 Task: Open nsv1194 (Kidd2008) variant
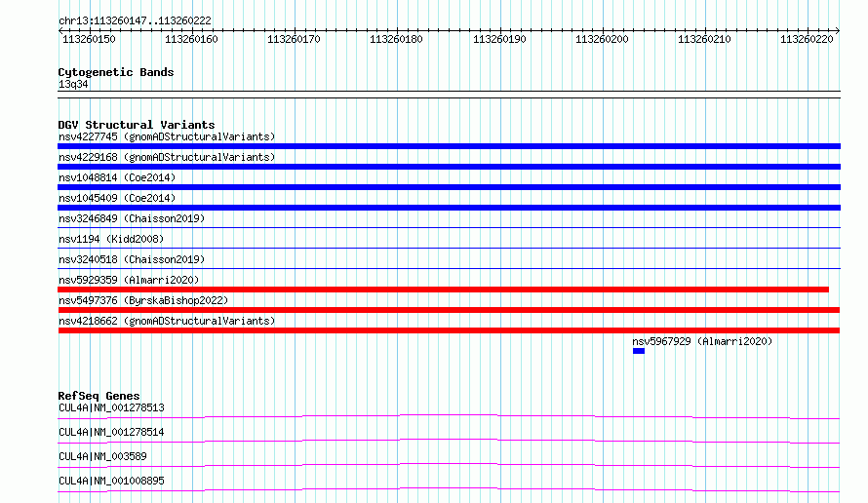(x=111, y=239)
